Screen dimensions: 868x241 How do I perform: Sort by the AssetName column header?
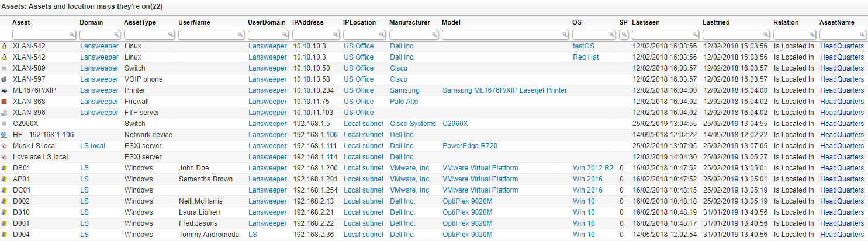pyautogui.click(x=837, y=22)
